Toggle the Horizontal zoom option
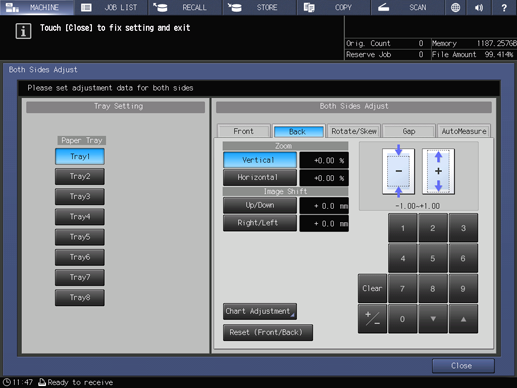 coord(260,177)
